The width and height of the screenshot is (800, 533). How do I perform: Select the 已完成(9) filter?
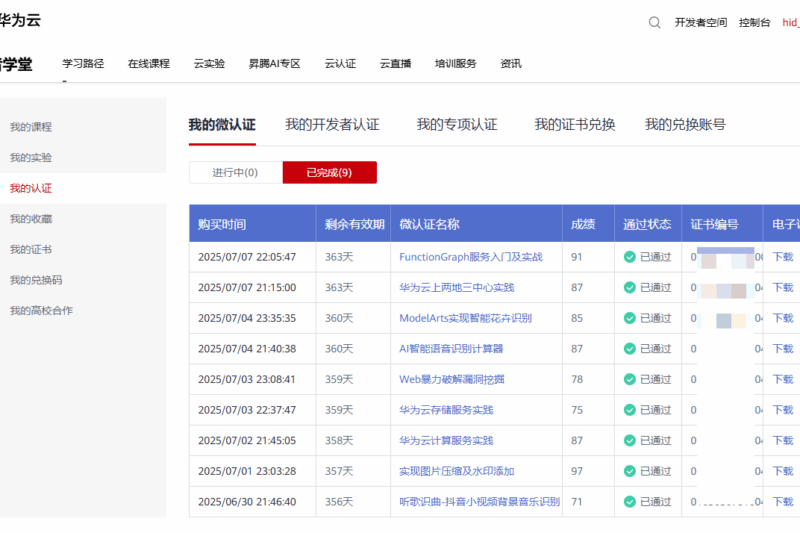pos(329,172)
